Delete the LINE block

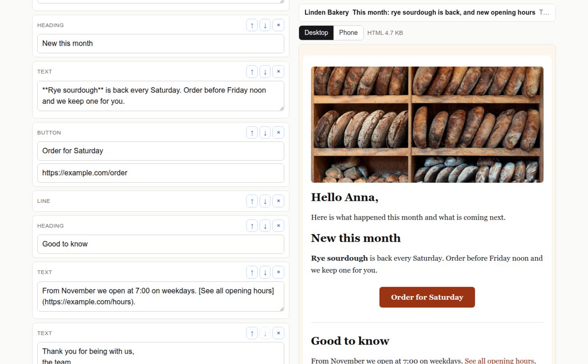(278, 201)
